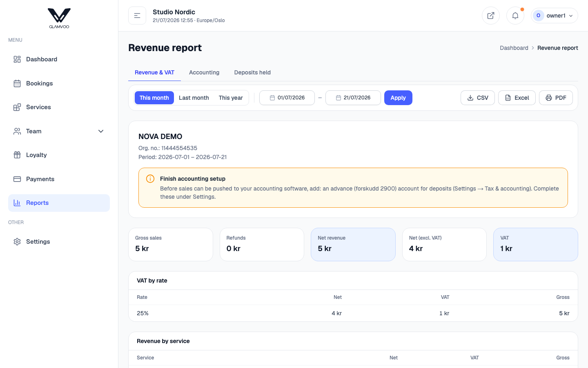
Task: Click the Apply button
Action: [x=398, y=98]
